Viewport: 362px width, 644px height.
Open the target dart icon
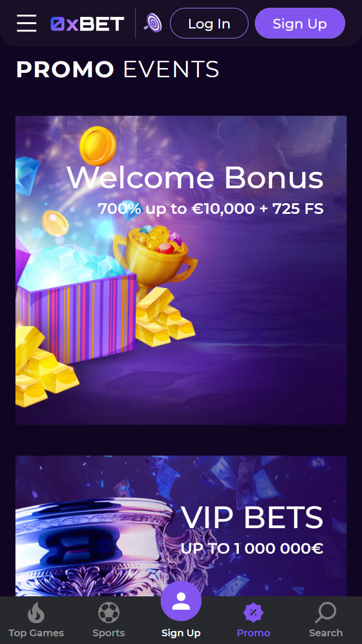153,23
